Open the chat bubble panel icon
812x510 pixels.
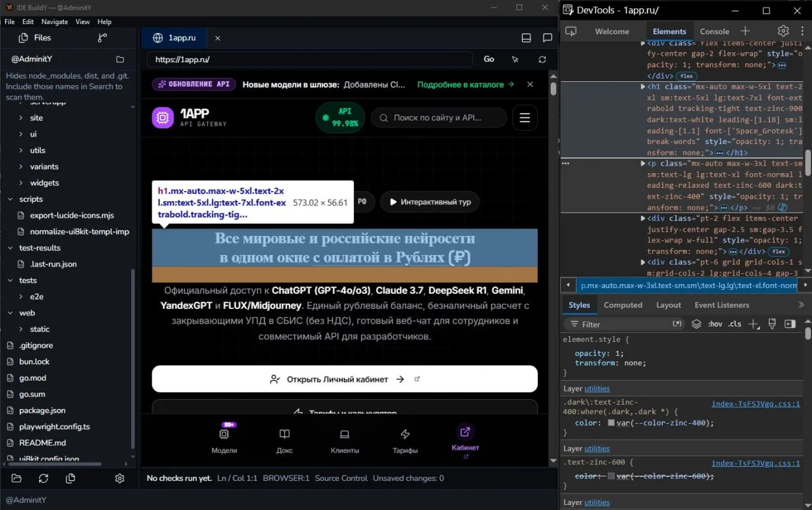pyautogui.click(x=547, y=38)
